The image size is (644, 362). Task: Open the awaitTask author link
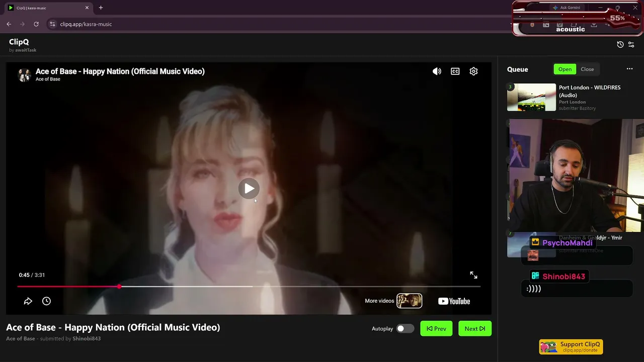pos(26,50)
